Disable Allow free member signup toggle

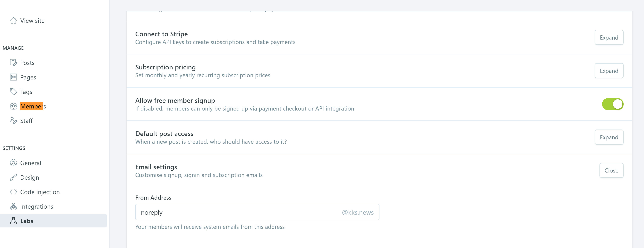pyautogui.click(x=612, y=104)
